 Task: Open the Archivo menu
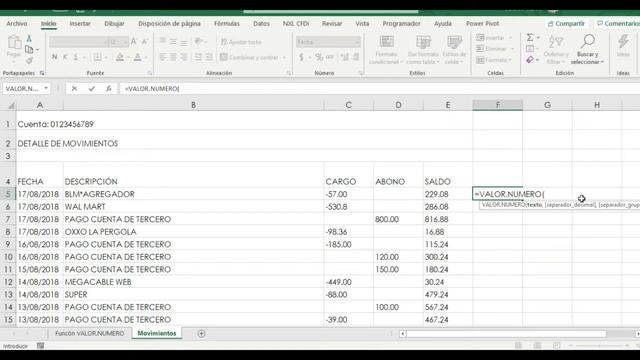pyautogui.click(x=17, y=24)
